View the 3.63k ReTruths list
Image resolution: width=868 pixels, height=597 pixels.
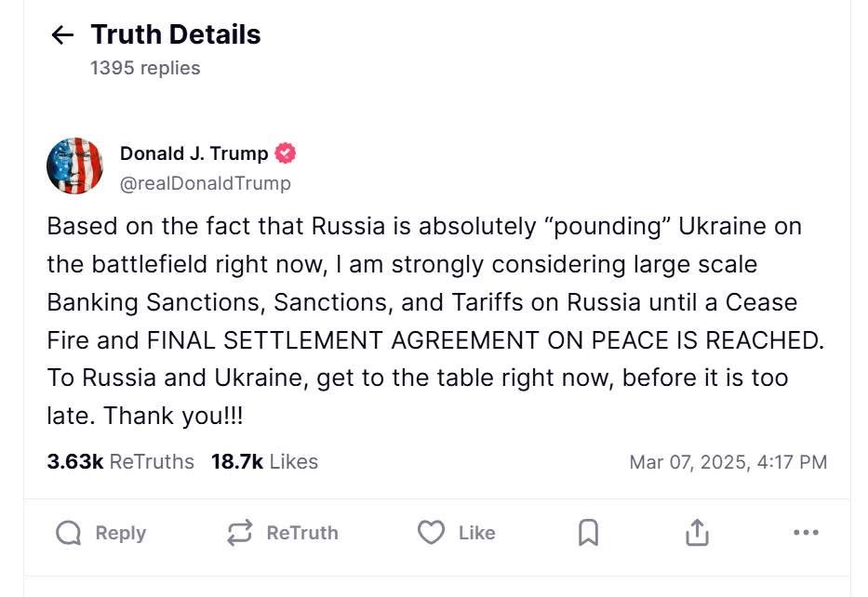120,461
